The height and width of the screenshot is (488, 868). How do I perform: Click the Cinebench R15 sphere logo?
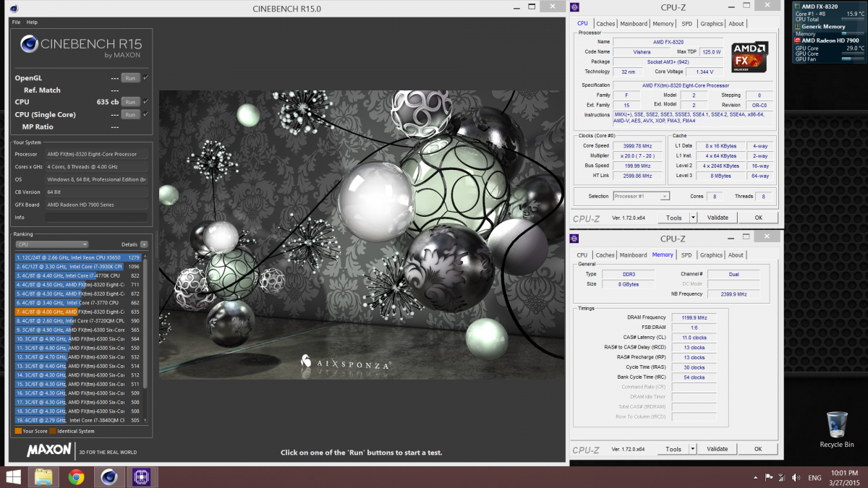30,45
